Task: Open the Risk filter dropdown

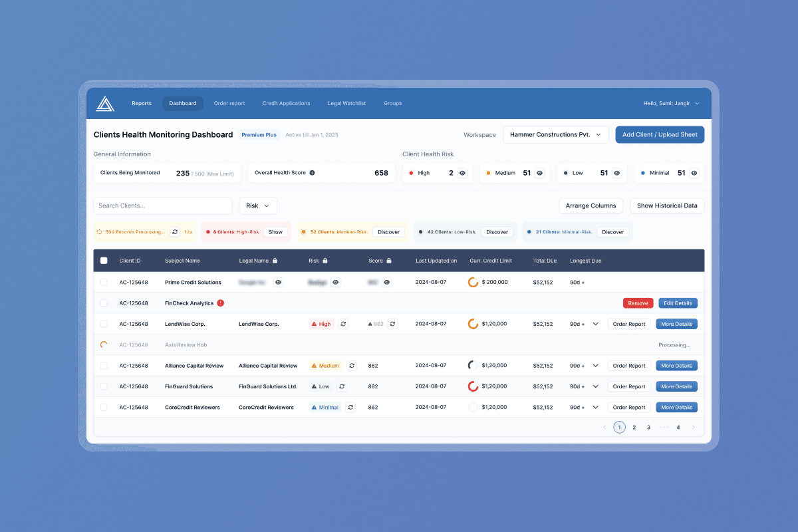Action: coord(258,206)
